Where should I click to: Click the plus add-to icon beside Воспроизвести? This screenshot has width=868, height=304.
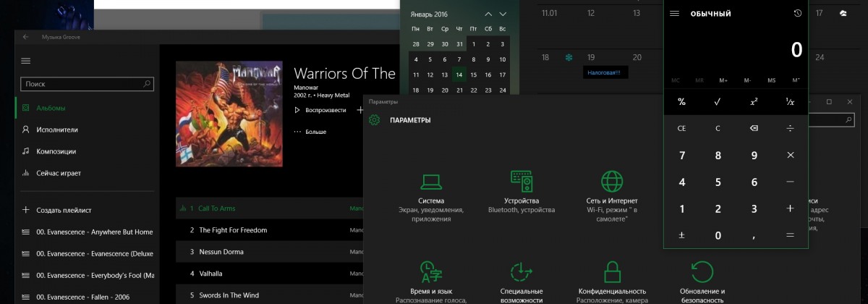[360, 110]
